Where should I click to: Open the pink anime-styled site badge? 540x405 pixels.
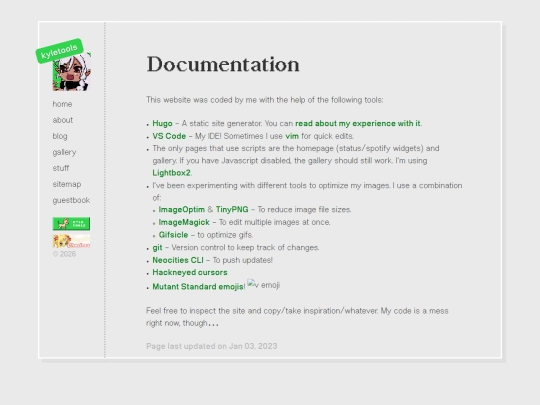71,241
